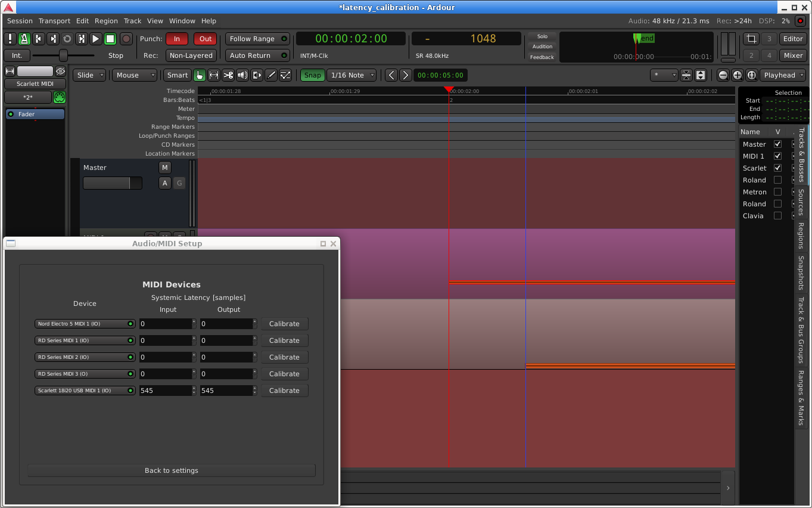Toggle the Snap button
The width and height of the screenshot is (812, 508).
click(312, 75)
